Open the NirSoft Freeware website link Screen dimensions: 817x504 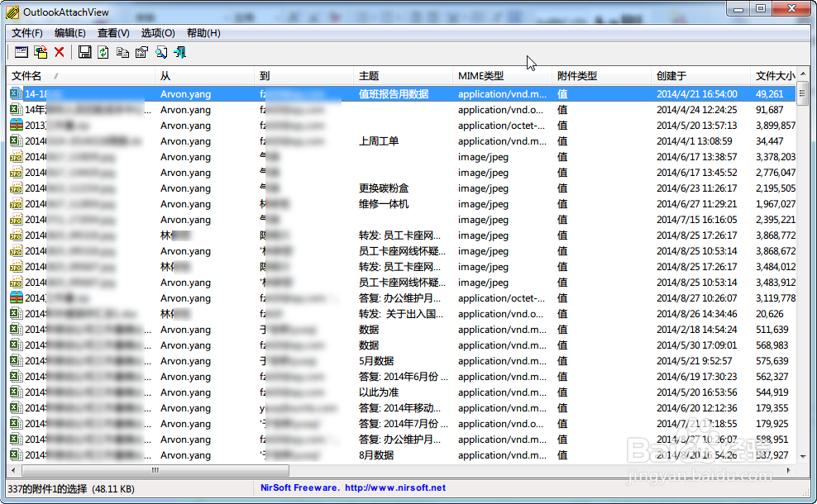pos(353,487)
